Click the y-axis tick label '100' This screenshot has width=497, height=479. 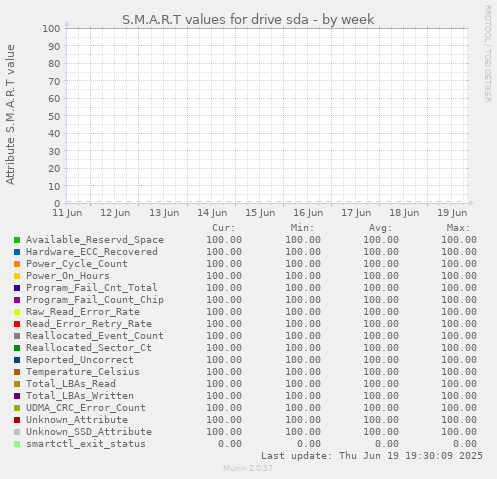[51, 29]
